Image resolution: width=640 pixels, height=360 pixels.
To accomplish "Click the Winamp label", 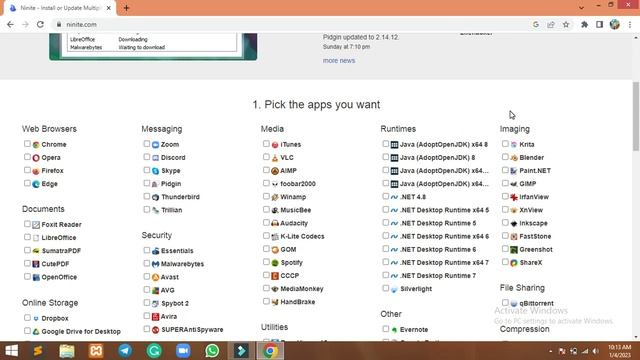I will [293, 197].
